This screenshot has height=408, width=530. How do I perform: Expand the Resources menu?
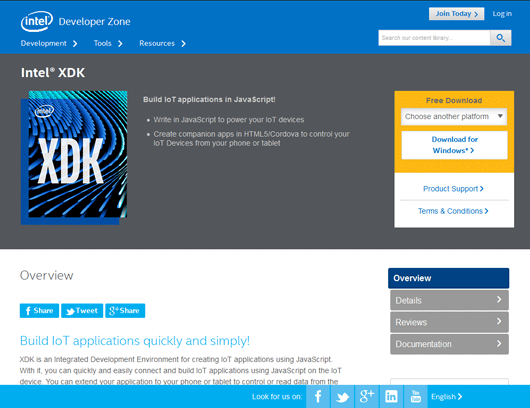tap(163, 43)
